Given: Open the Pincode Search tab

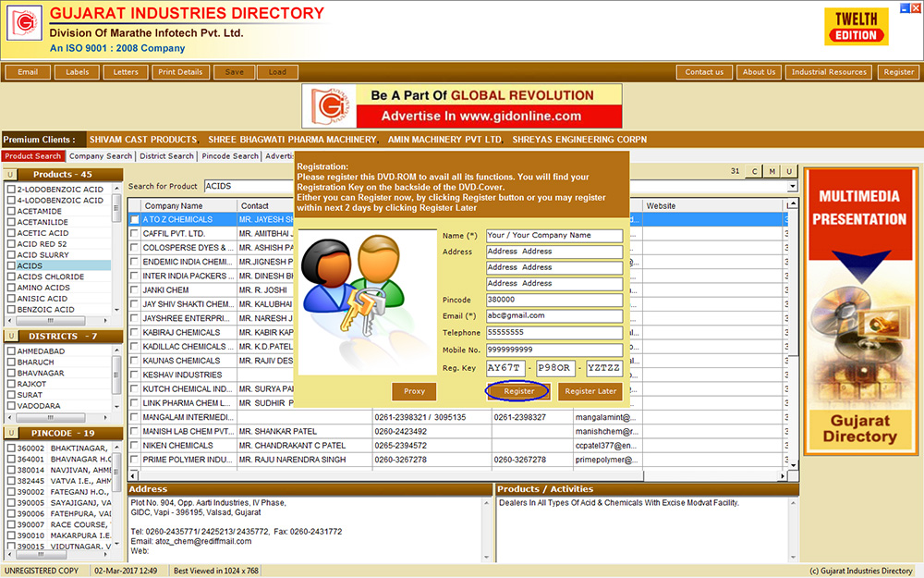Looking at the screenshot, I should click(x=230, y=156).
